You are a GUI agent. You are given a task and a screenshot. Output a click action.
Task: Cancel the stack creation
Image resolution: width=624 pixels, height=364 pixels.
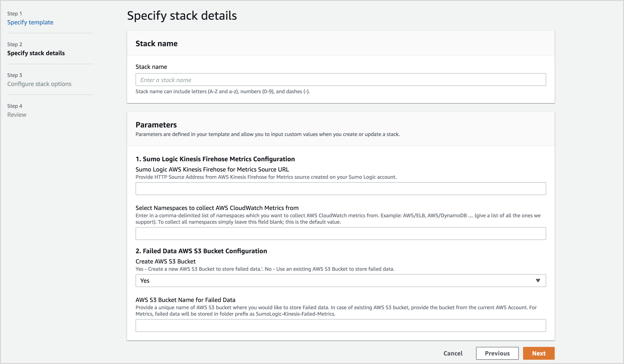click(x=452, y=353)
